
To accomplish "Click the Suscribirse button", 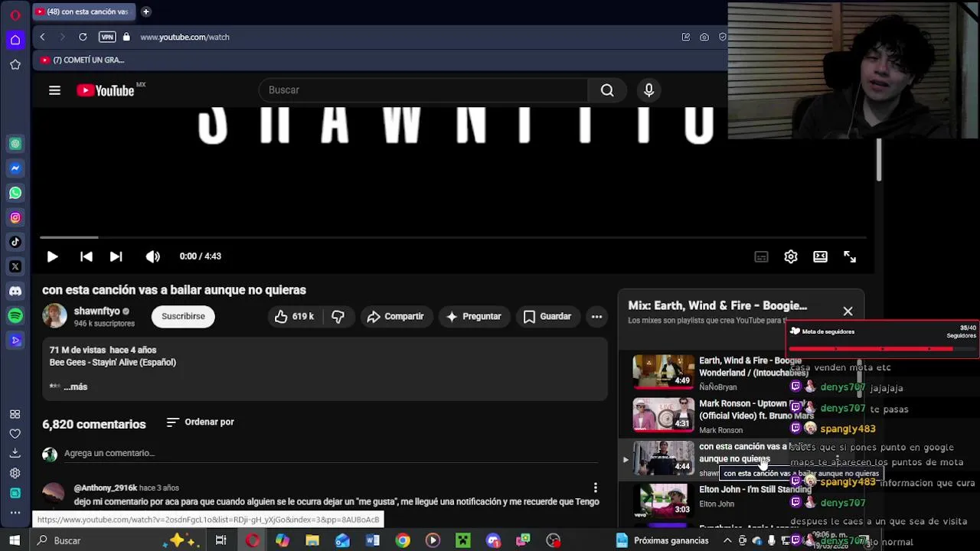I will pos(183,316).
